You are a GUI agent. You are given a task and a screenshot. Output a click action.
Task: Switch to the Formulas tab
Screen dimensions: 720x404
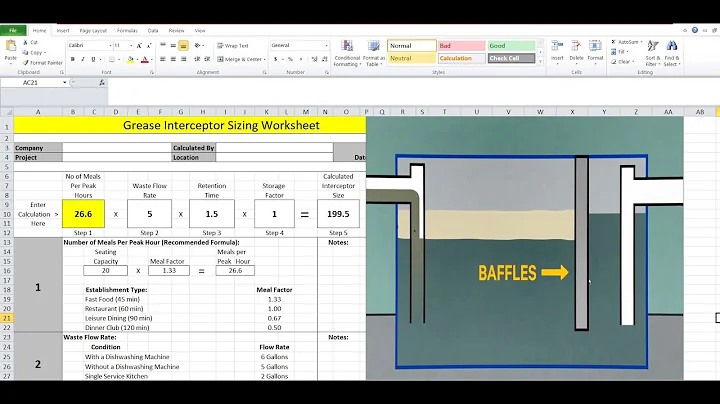[x=127, y=31]
